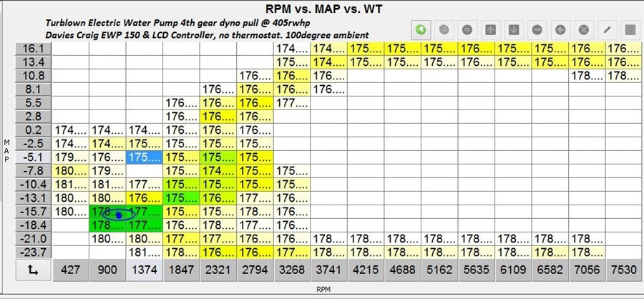Click the green circular arrow toolbar icon
This screenshot has width=644, height=299.
click(x=422, y=30)
